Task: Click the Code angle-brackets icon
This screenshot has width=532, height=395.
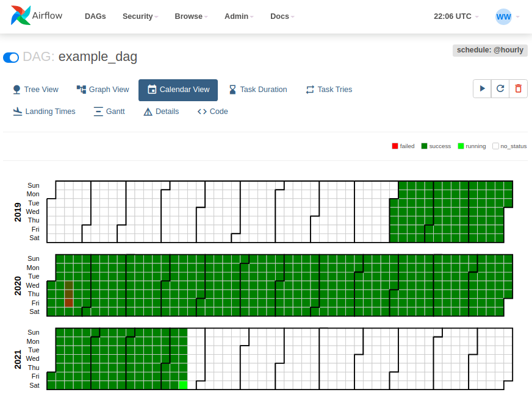Action: (202, 112)
